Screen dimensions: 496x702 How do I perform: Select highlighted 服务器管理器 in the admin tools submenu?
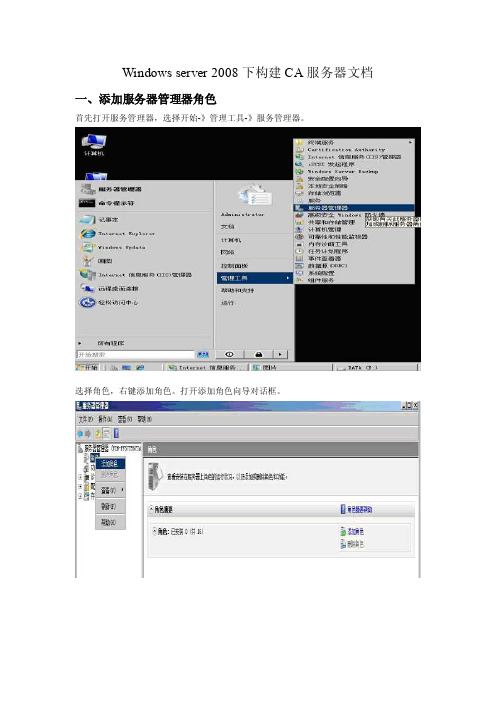pos(354,208)
